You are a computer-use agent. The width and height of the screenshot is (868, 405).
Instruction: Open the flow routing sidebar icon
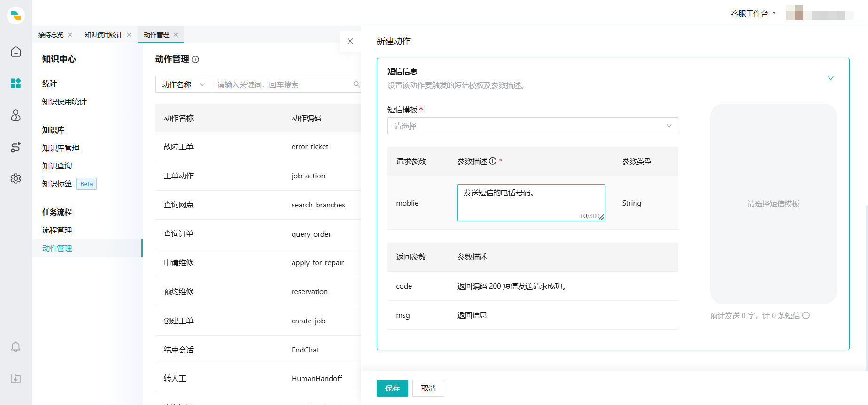(x=16, y=147)
